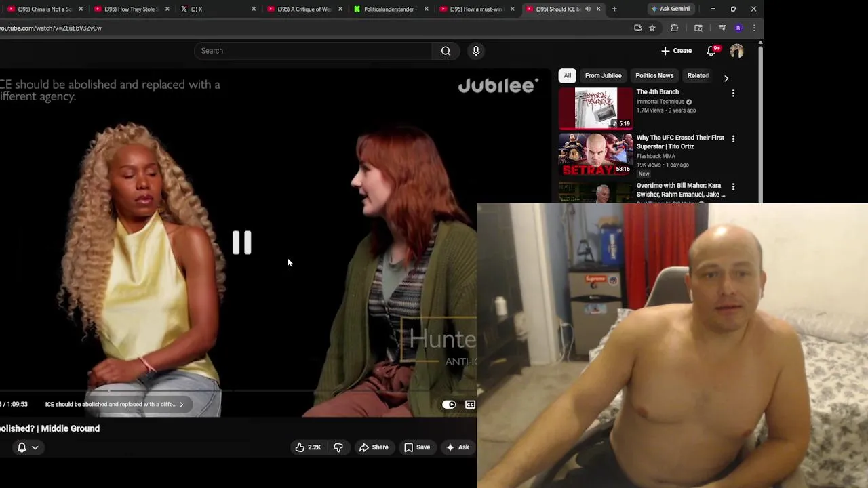Dislike the video with thumbs down
This screenshot has width=868, height=488.
click(338, 447)
